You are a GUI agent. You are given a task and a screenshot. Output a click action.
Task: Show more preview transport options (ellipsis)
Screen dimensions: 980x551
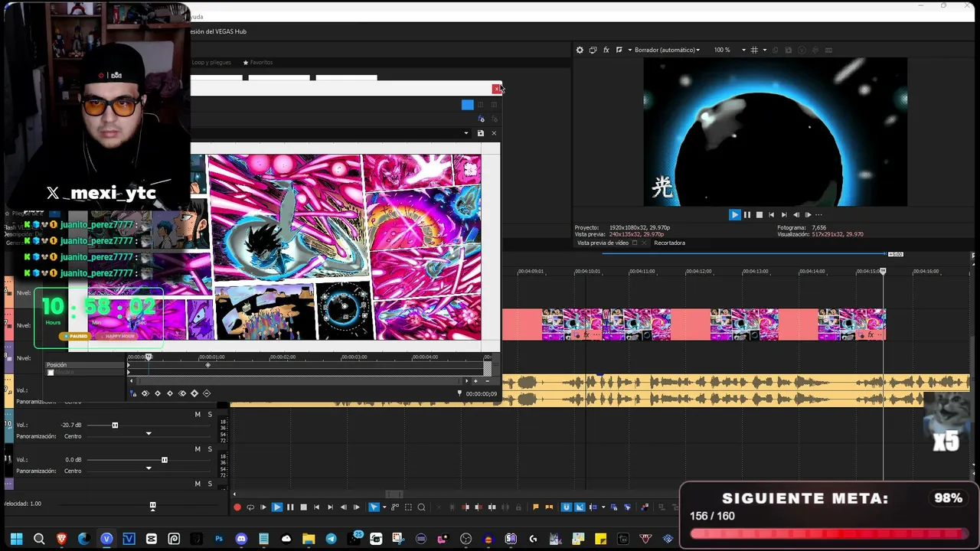click(x=818, y=215)
